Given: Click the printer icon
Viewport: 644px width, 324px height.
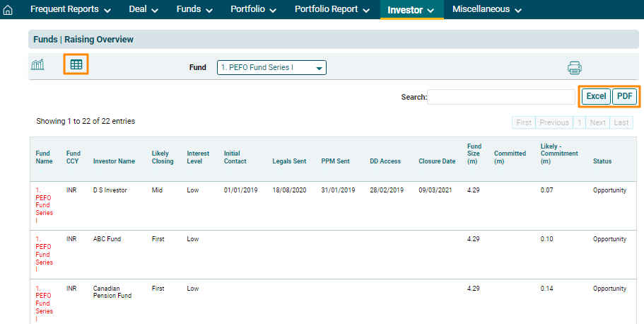Looking at the screenshot, I should point(574,68).
